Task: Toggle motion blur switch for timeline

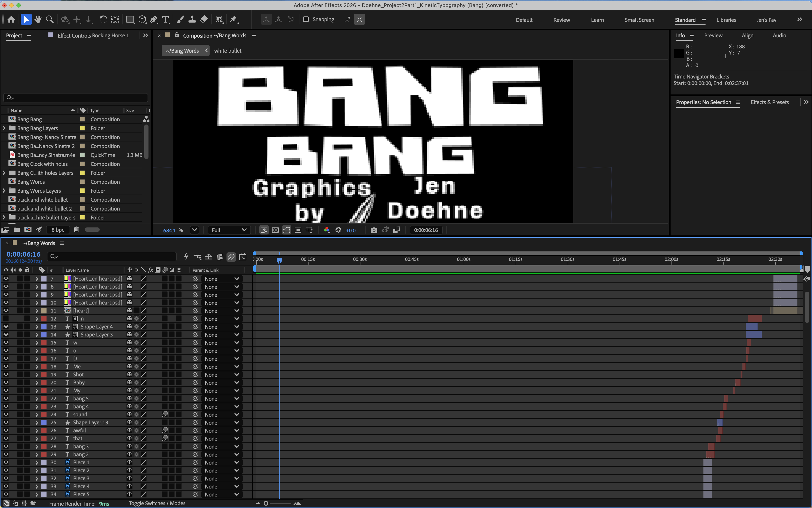Action: tap(231, 257)
